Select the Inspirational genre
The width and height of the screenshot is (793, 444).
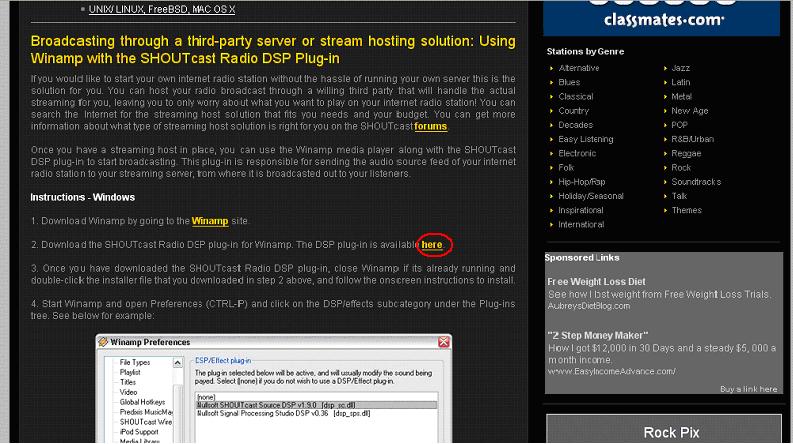click(x=581, y=210)
